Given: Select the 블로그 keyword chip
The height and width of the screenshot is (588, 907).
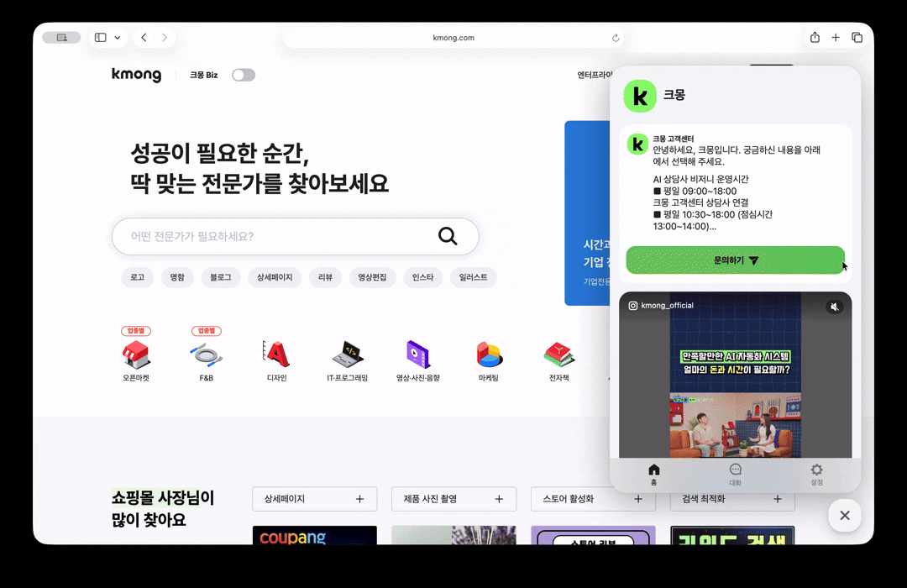Looking at the screenshot, I should (x=220, y=277).
